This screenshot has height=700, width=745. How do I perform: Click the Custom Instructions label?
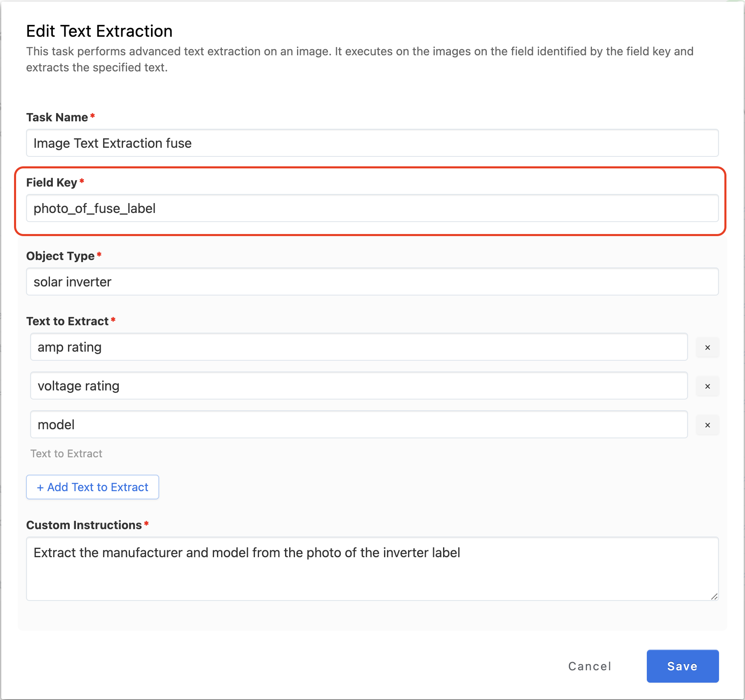tap(84, 525)
